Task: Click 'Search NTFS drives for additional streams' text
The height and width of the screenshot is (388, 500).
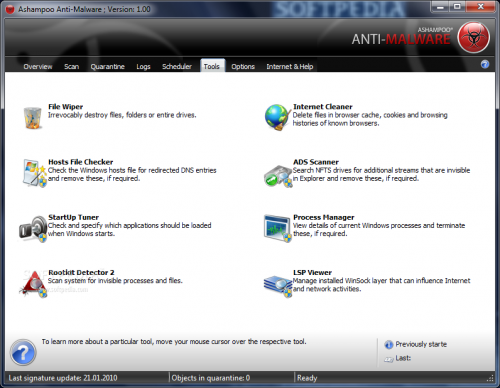Action: [381, 174]
